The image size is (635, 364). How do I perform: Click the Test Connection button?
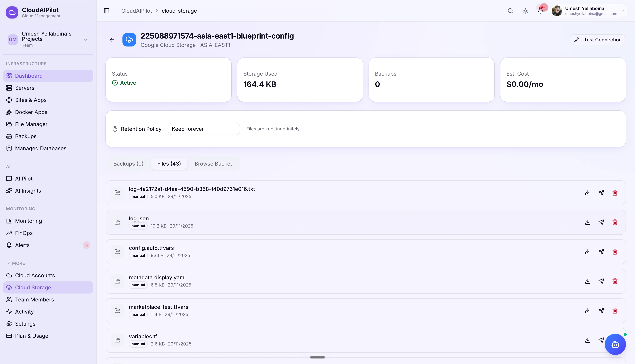[598, 40]
